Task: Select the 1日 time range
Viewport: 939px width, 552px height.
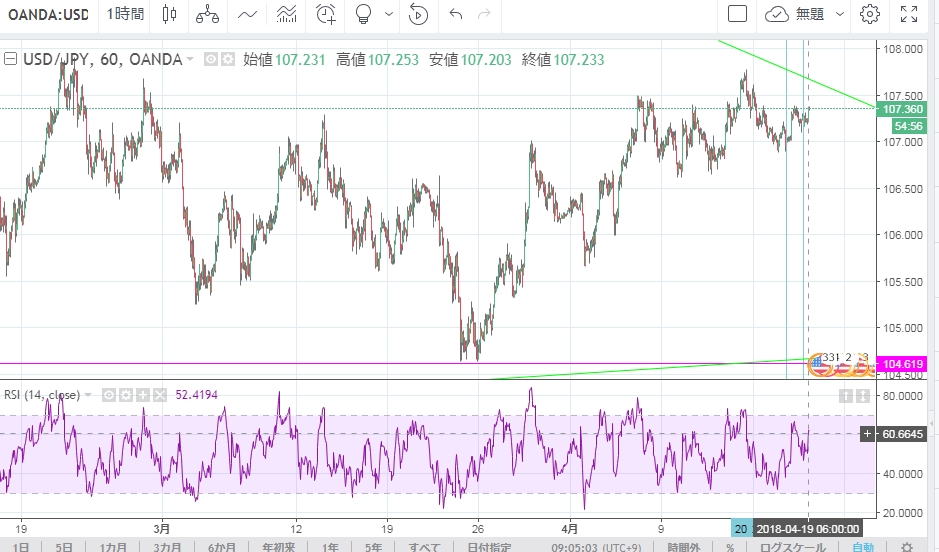Action: pos(20,547)
